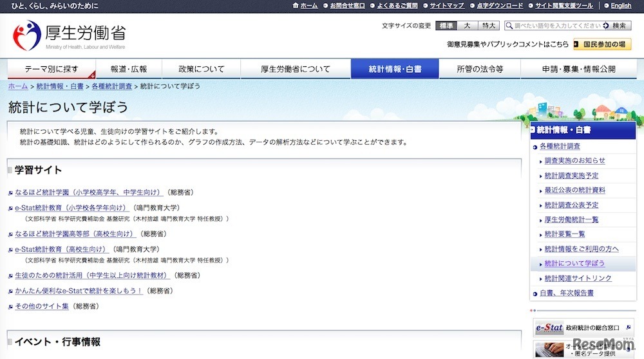Set text size to 標準
Viewport: 644px width, 359px height.
[446, 26]
